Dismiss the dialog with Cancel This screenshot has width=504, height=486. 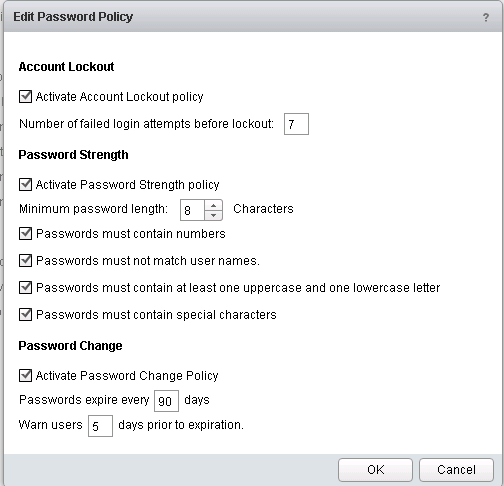pos(456,470)
